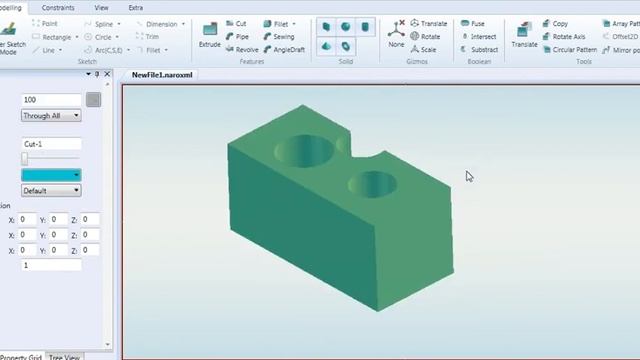Insert a torus solid
Image resolution: width=640 pixels, height=360 pixels.
click(345, 47)
